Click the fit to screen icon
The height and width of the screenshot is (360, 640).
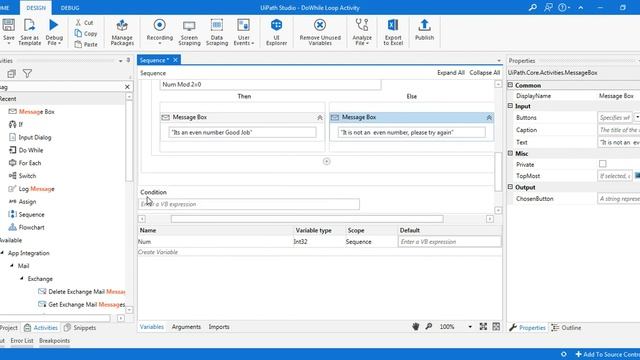[x=483, y=327]
